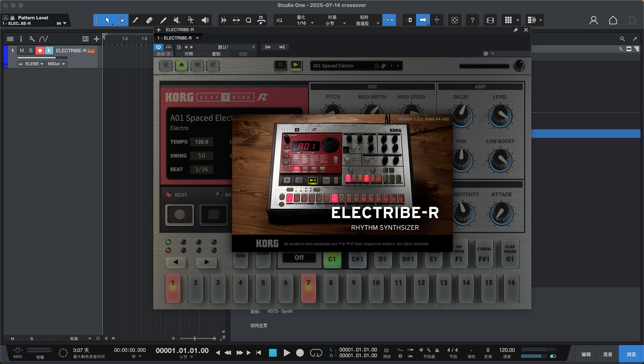This screenshot has height=364, width=644.
Task: Select the Mute tool
Action: pyautogui.click(x=177, y=20)
